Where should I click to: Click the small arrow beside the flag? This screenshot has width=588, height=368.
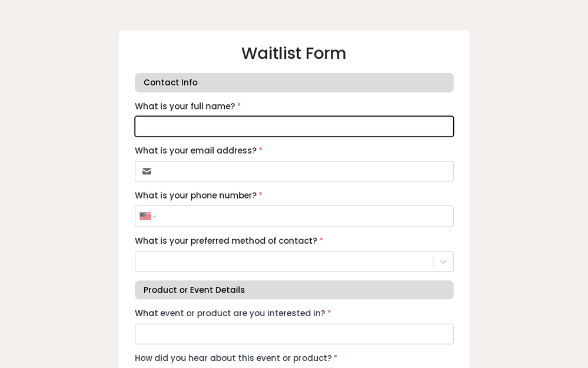(155, 217)
